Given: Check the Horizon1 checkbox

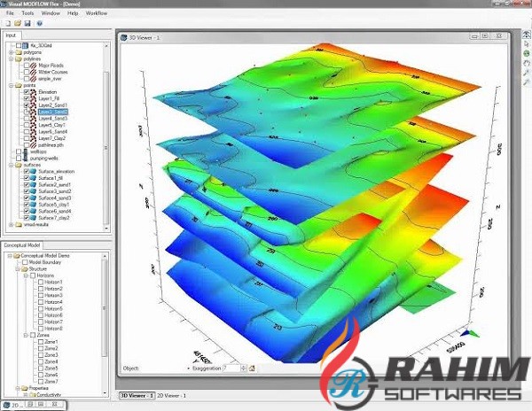Looking at the screenshot, I should [41, 282].
